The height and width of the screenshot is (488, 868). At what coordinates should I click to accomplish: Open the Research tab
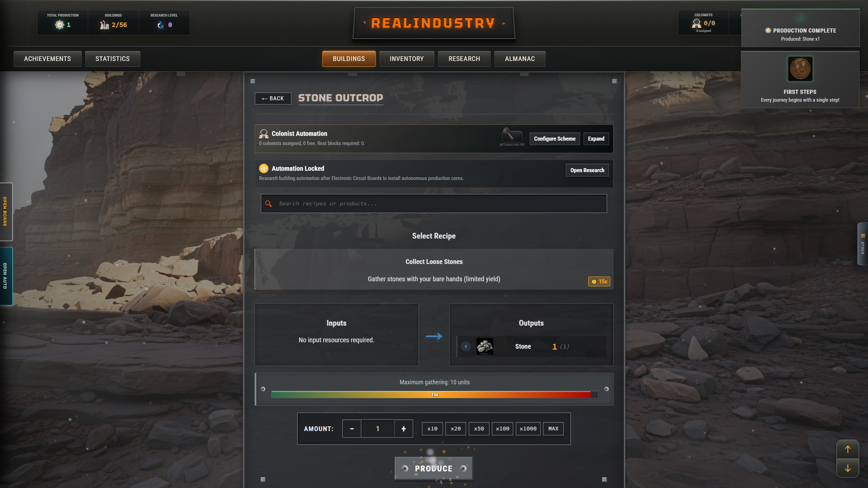tap(464, 59)
